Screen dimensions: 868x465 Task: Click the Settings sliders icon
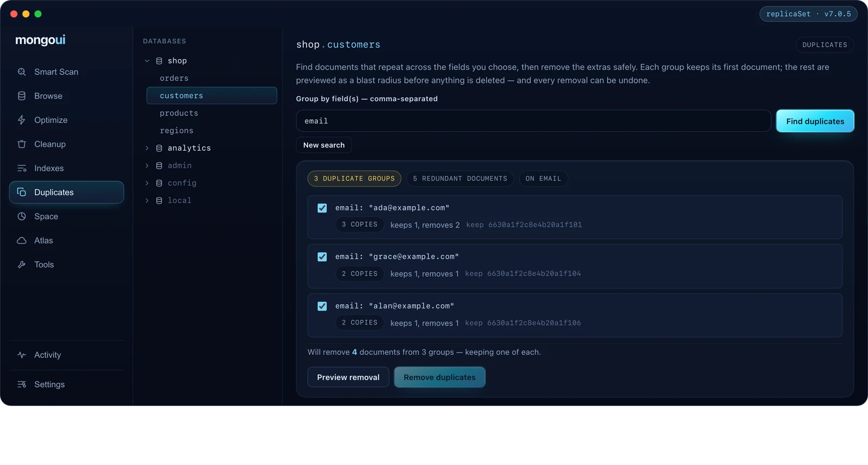22,384
